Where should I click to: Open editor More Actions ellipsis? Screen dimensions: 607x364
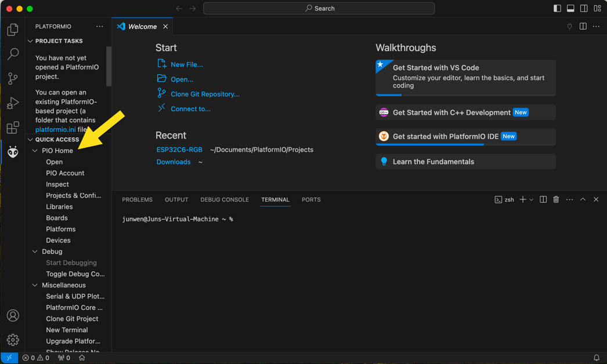pyautogui.click(x=596, y=26)
